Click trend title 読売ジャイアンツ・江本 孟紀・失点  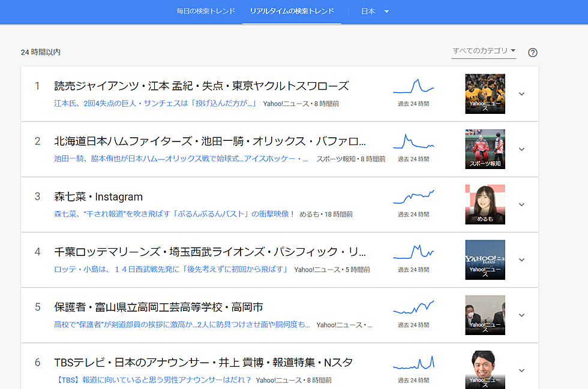click(202, 86)
